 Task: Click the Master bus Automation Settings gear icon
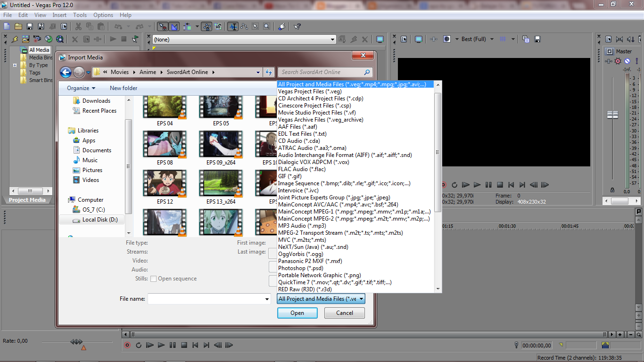[618, 61]
